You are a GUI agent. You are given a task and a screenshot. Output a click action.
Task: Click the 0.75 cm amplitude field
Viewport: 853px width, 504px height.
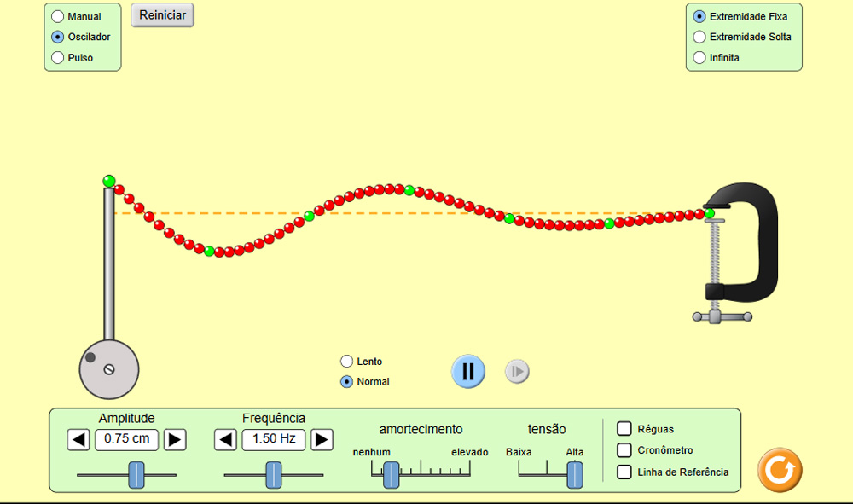pos(127,439)
